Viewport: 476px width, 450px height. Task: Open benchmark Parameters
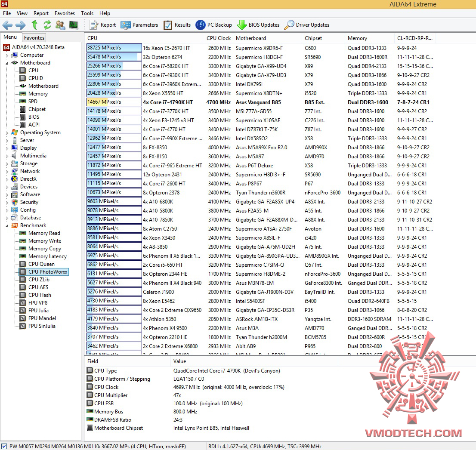pyautogui.click(x=139, y=25)
